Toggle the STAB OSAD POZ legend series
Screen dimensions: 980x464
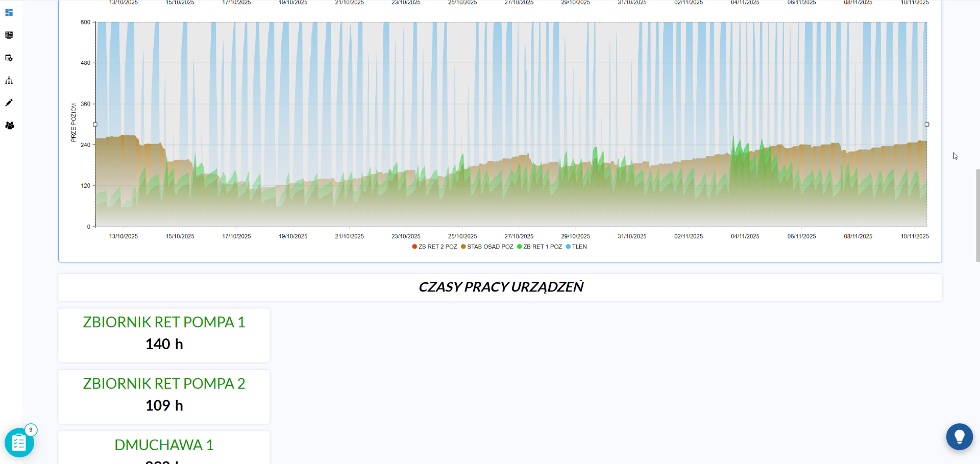click(487, 247)
